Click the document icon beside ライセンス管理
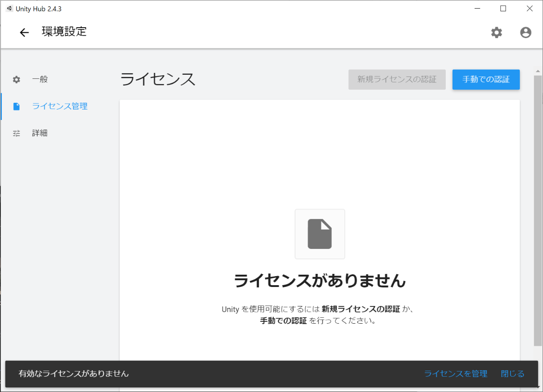Viewport: 543px width, 392px height. click(x=16, y=106)
